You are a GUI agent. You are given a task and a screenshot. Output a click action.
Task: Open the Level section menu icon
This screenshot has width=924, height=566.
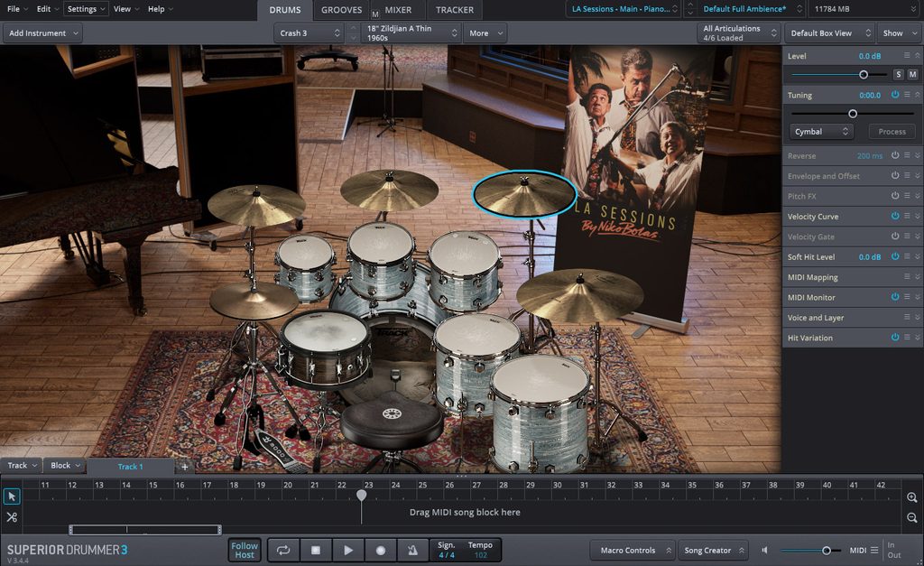pyautogui.click(x=907, y=55)
